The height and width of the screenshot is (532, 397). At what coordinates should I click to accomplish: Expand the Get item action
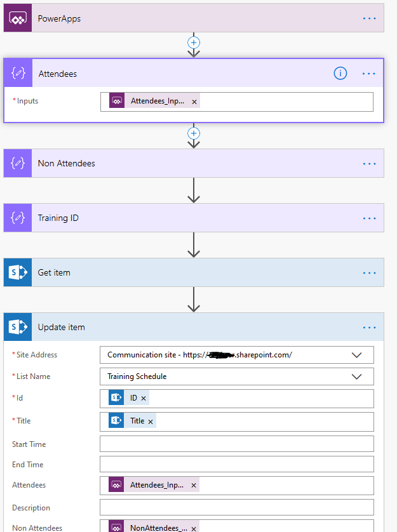tap(191, 272)
